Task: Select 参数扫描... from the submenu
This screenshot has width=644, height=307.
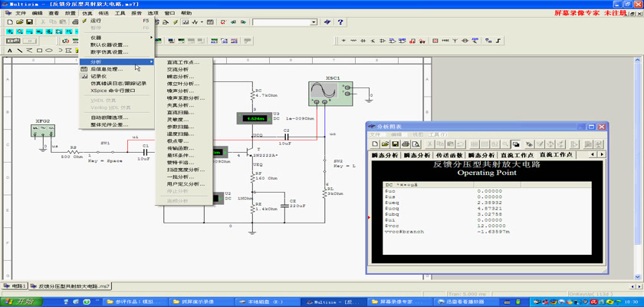Action: (x=183, y=127)
